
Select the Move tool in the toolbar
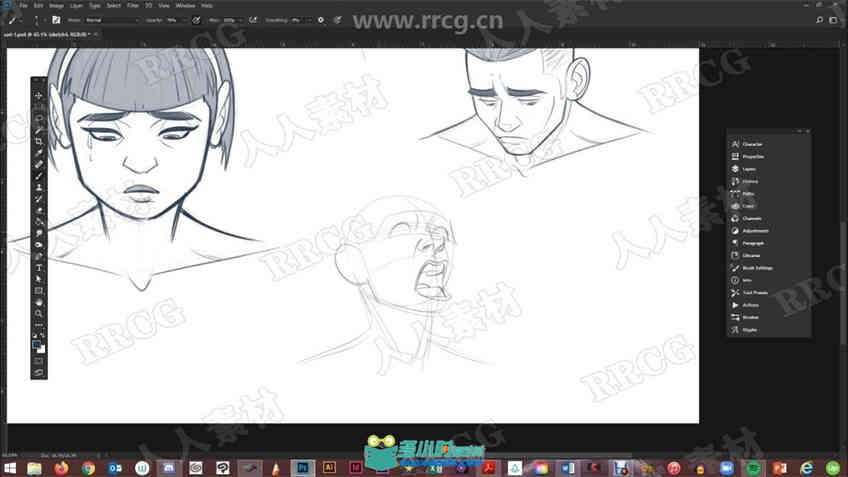pyautogui.click(x=38, y=96)
